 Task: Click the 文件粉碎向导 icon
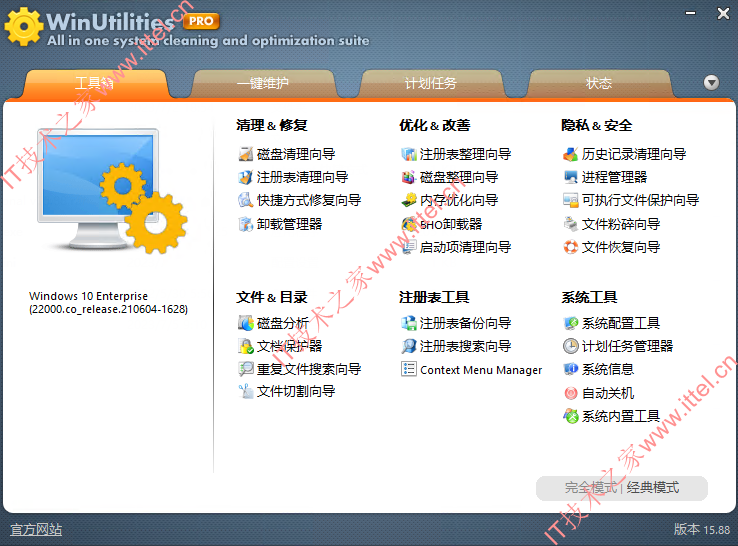[570, 224]
